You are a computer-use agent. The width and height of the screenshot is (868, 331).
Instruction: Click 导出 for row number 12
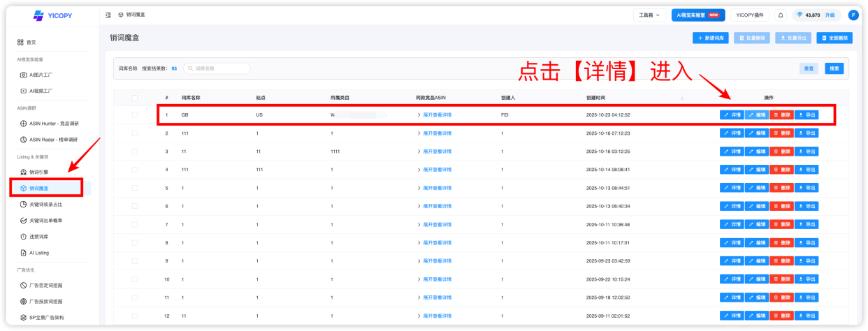(806, 316)
